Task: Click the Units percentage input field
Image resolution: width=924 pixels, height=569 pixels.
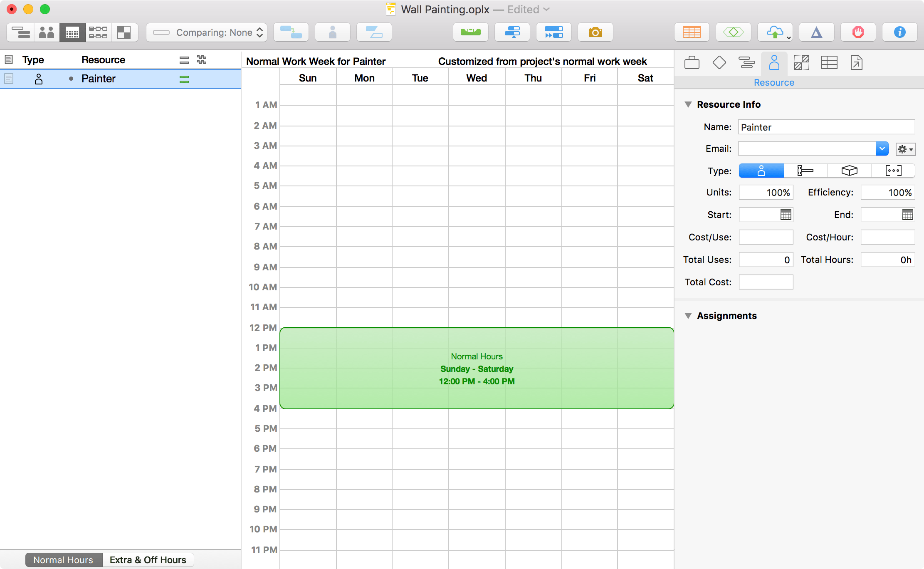Action: pyautogui.click(x=766, y=193)
